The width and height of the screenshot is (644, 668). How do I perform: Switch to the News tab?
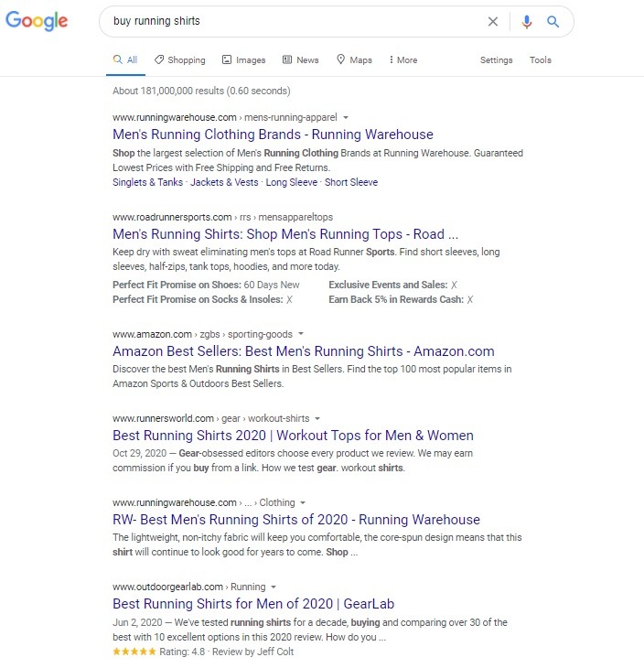301,60
